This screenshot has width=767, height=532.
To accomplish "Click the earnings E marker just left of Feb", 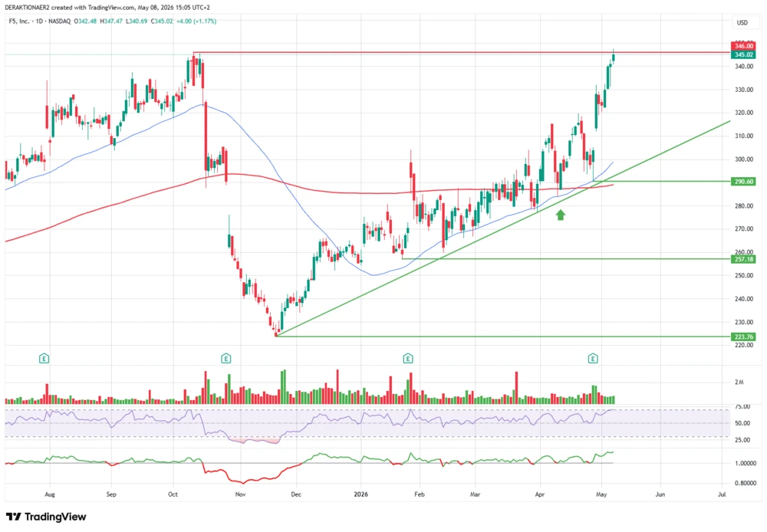I will click(x=408, y=359).
